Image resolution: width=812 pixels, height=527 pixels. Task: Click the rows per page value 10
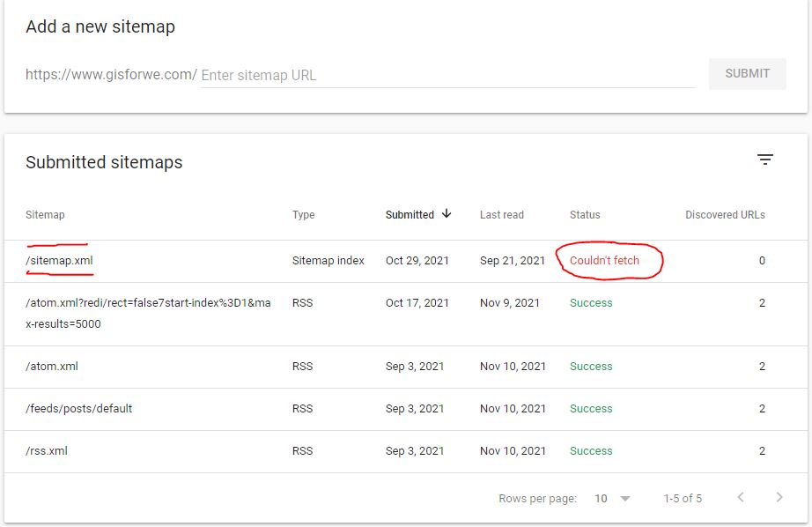click(x=601, y=499)
